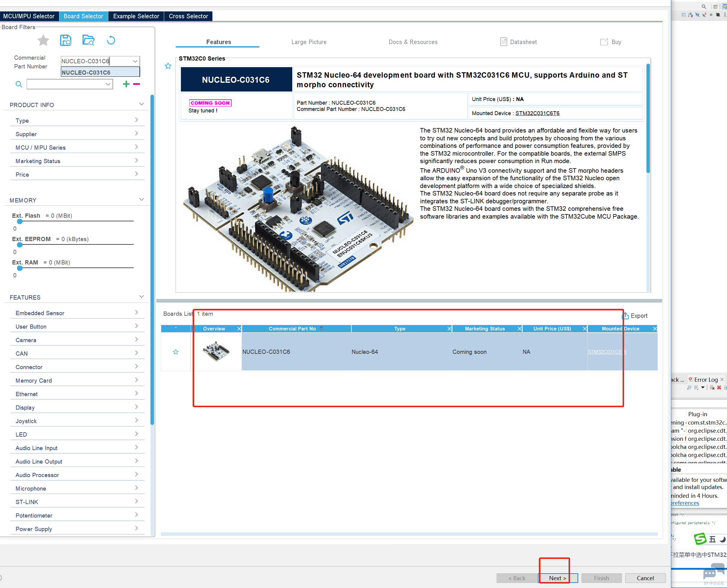This screenshot has width=727, height=588.
Task: Collapse the PRODUCT INFO section
Action: (141, 104)
